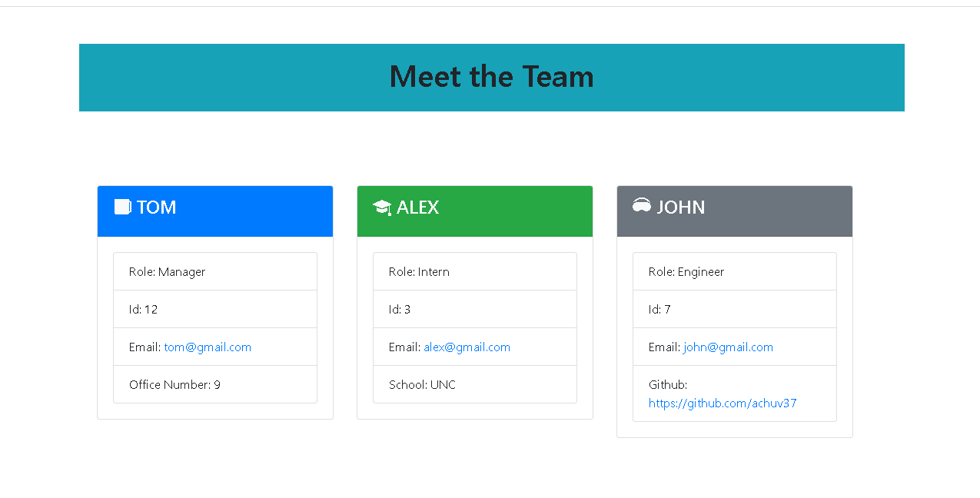Click the hard hat icon on John's card
The image size is (980, 498).
(641, 206)
